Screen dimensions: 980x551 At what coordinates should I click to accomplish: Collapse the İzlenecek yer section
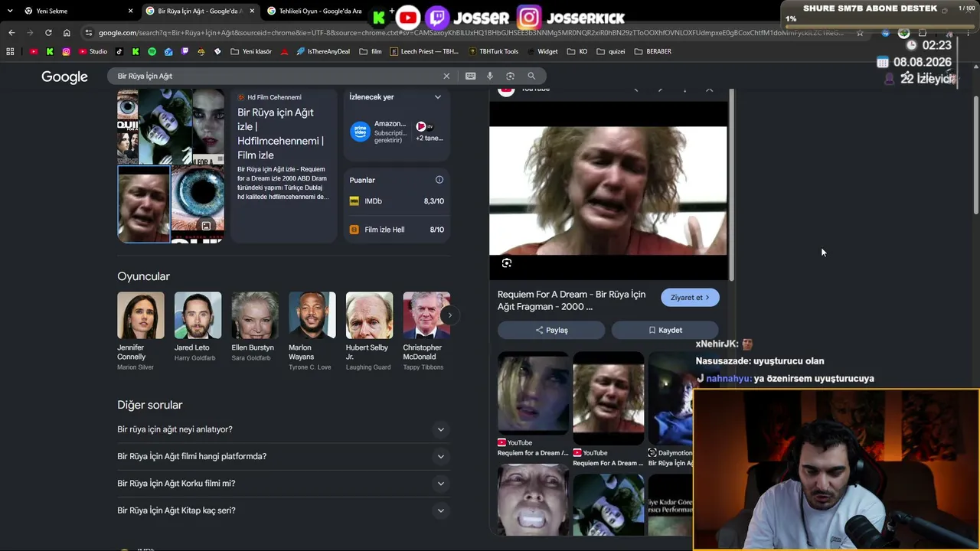(x=438, y=97)
